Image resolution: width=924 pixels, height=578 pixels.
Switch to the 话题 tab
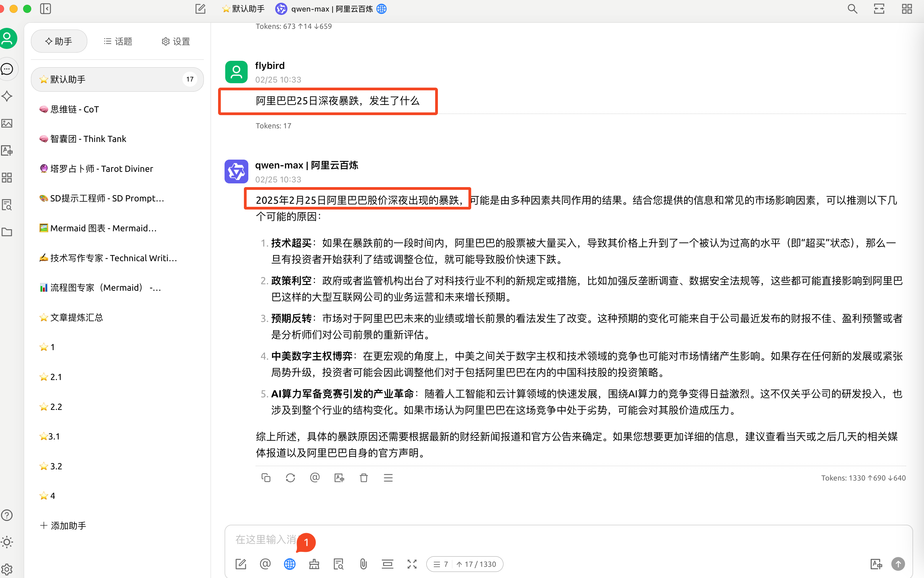[118, 41]
